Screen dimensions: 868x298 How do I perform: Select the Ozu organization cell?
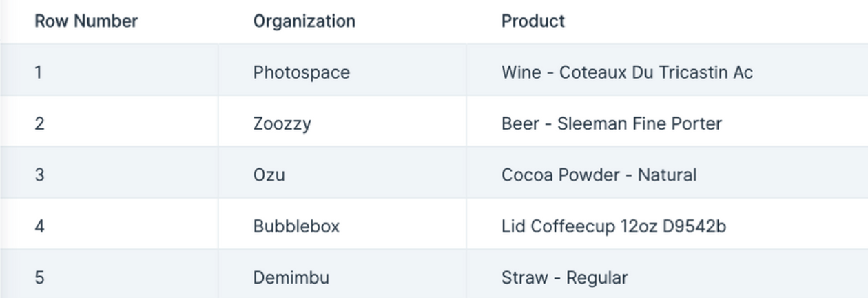[x=342, y=172]
